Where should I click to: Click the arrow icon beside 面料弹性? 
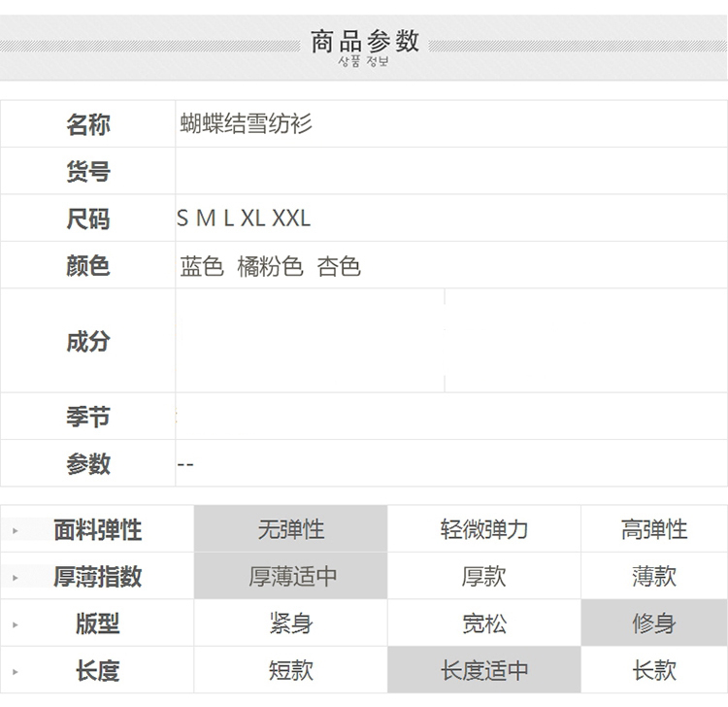click(x=16, y=530)
